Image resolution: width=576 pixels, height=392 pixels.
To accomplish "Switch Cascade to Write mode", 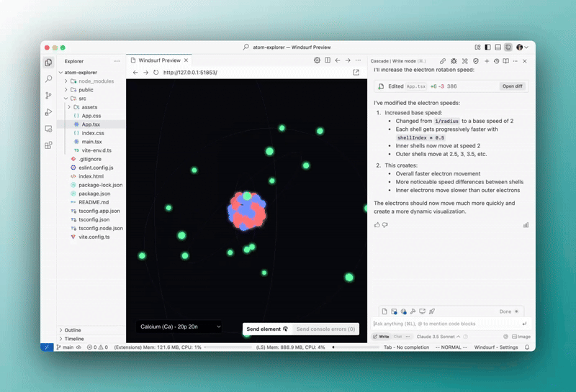I will pyautogui.click(x=382, y=337).
